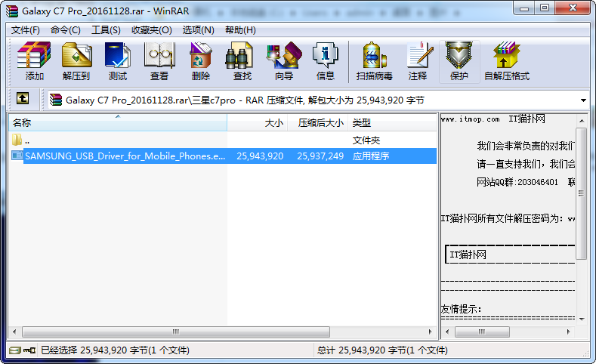The height and width of the screenshot is (364, 596).
Task: Click the parent folder '..' icon
Action: (17, 140)
